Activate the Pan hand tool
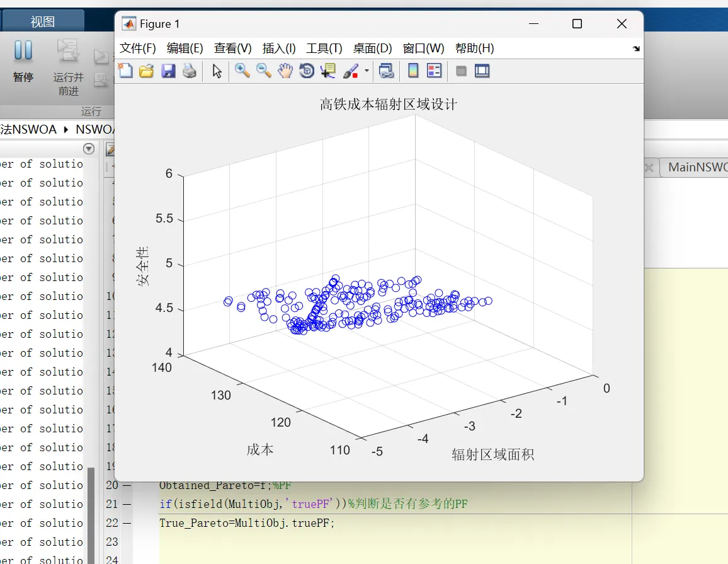728x564 pixels. (285, 71)
